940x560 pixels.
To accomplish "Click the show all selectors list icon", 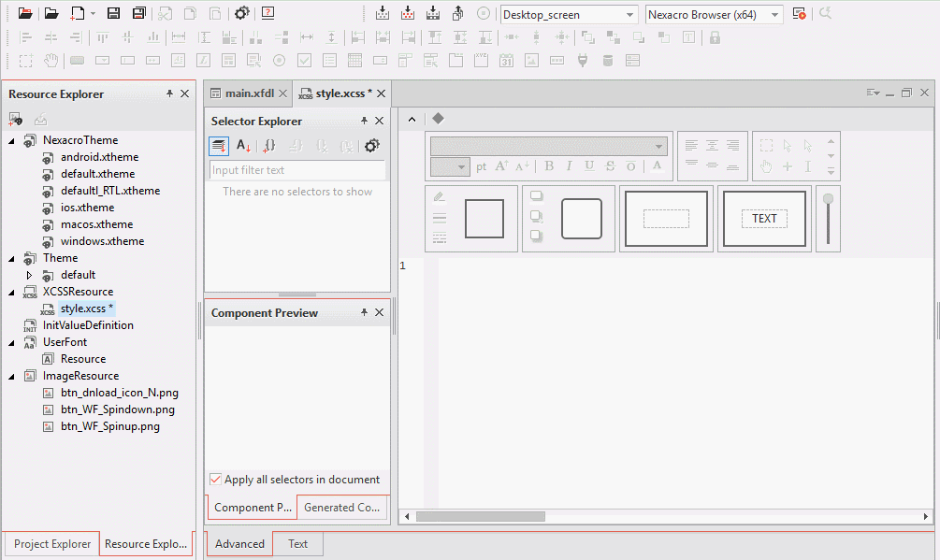I will [218, 146].
